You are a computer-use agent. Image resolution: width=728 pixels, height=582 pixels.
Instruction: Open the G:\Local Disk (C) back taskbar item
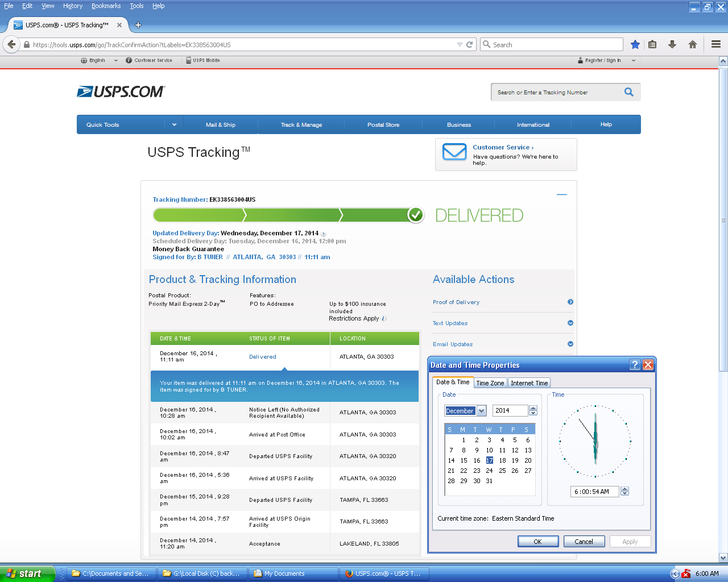click(203, 573)
